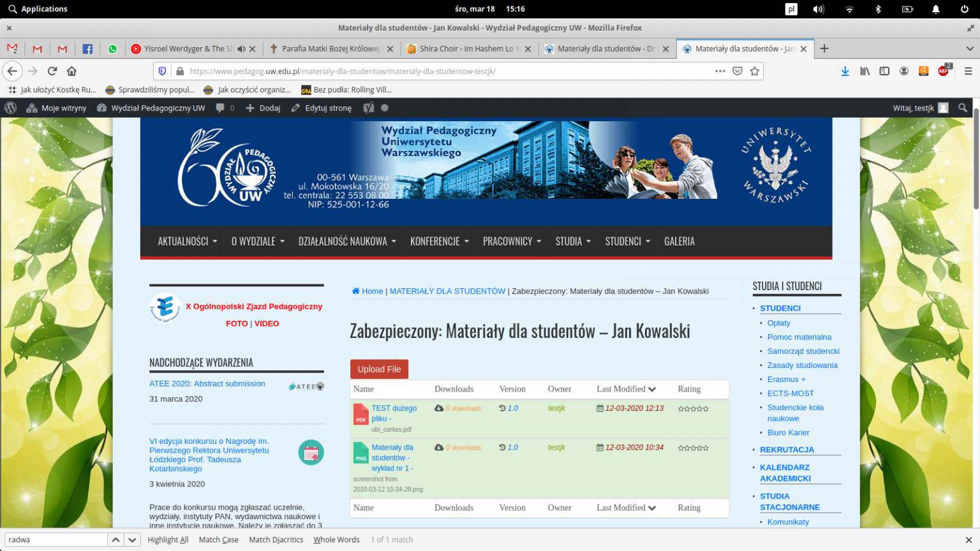Viewport: 980px width, 551px height.
Task: Open the WhatsApp pinned tab
Action: click(113, 49)
